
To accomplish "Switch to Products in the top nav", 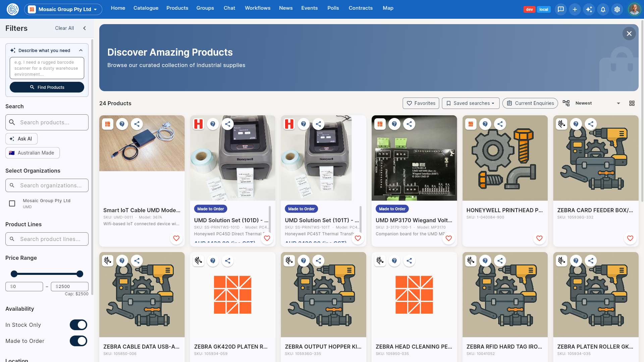I will (177, 8).
